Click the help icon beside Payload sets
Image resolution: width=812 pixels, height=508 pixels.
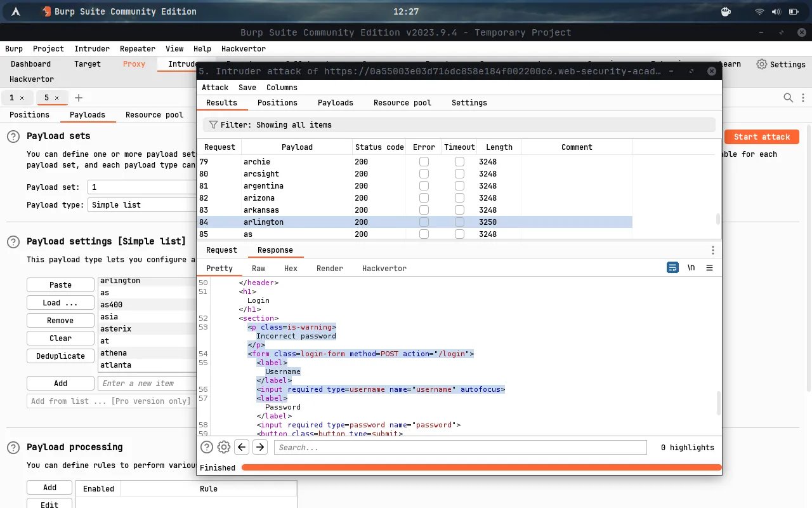click(13, 137)
